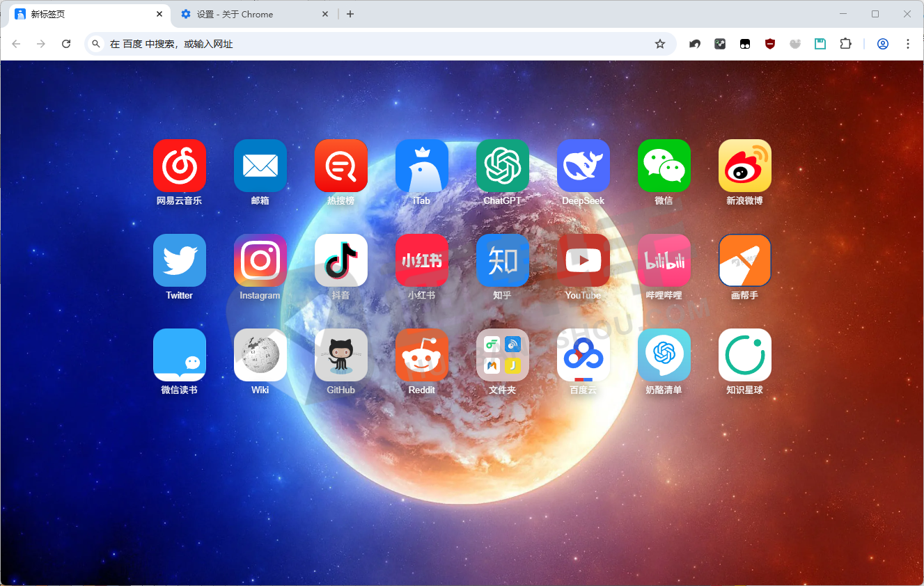The image size is (924, 586).
Task: Click the new tab plus button
Action: (350, 14)
